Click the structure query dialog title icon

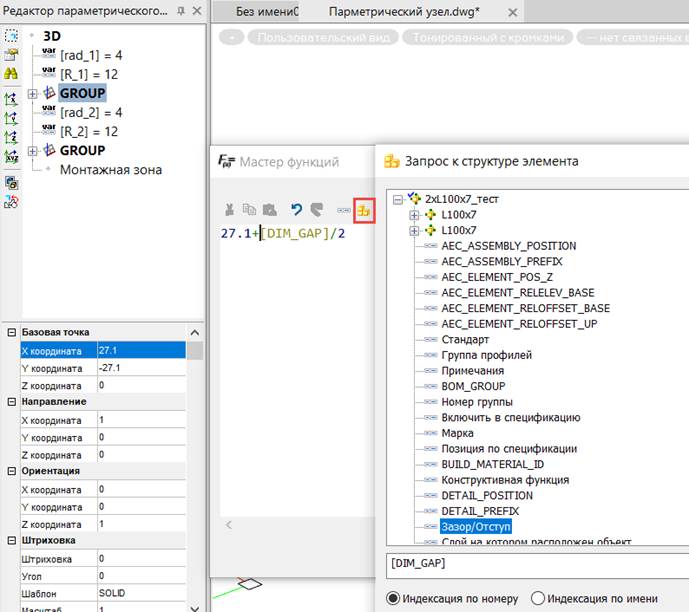(x=392, y=161)
